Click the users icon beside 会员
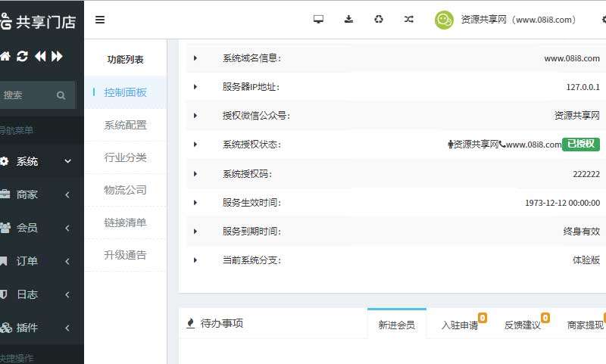This screenshot has height=364, width=606. pyautogui.click(x=5, y=228)
